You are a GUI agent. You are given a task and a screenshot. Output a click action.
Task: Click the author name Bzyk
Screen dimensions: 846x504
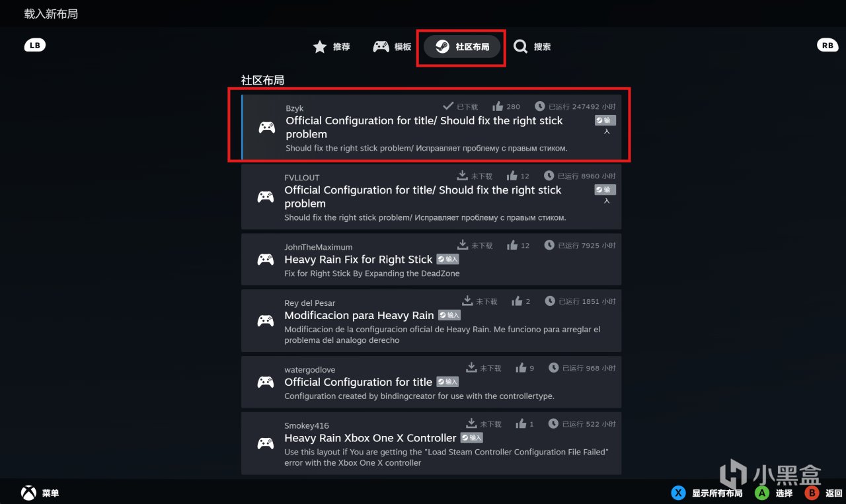(x=295, y=108)
